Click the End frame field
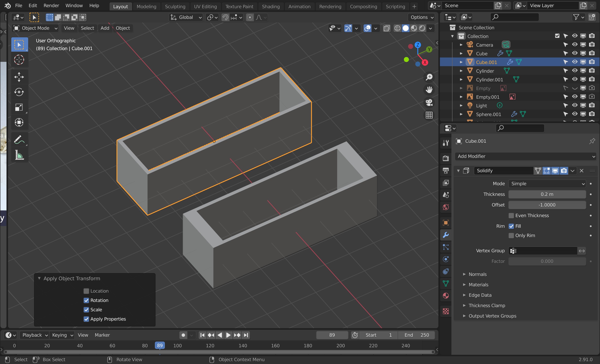 pyautogui.click(x=416, y=335)
